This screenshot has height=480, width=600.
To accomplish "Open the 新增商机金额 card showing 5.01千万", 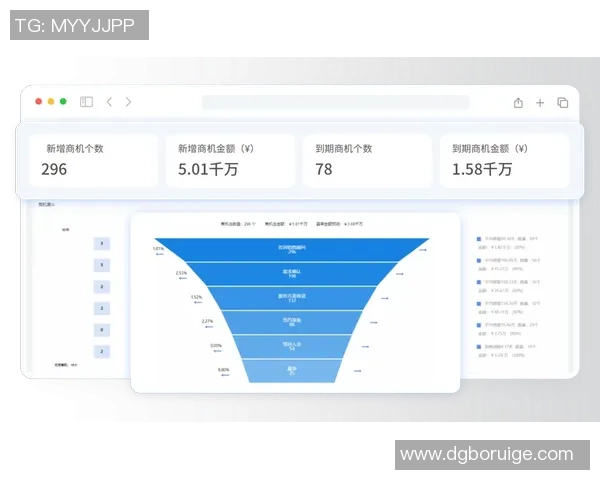I will click(230, 160).
